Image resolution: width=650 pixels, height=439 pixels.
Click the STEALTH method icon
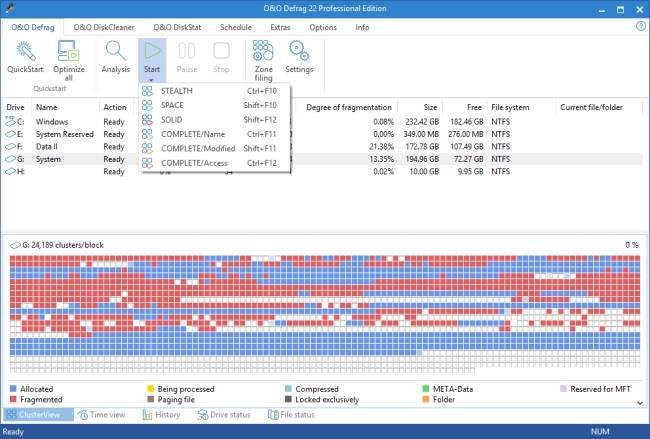click(x=147, y=91)
